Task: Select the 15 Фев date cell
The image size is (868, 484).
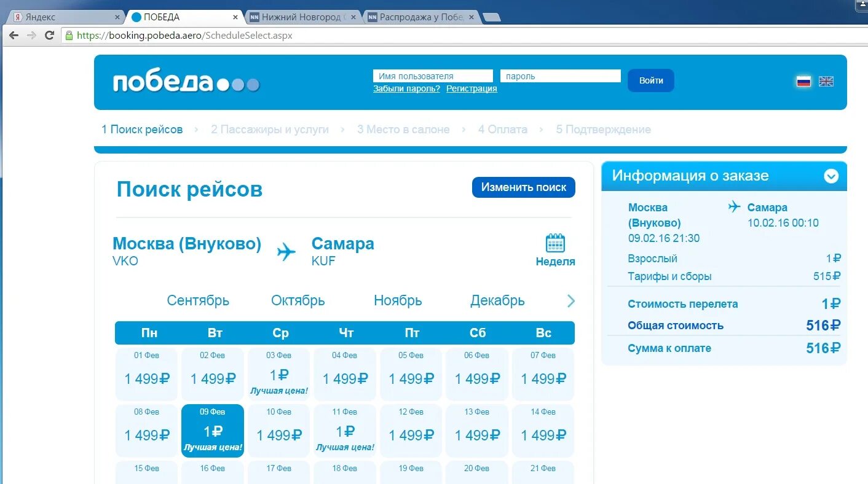Action: 147,472
